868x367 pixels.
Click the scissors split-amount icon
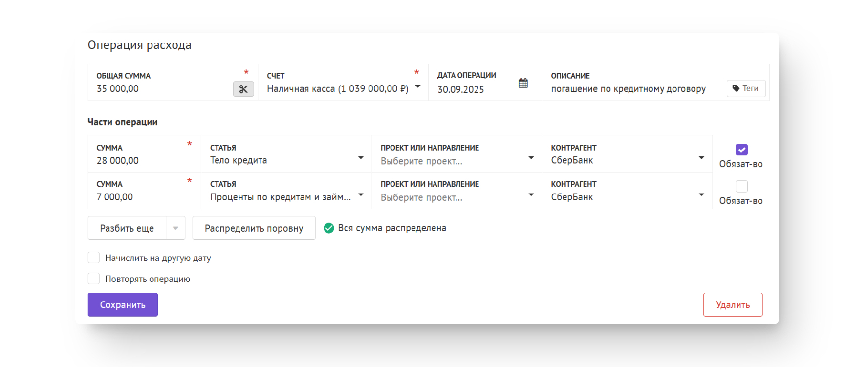243,89
